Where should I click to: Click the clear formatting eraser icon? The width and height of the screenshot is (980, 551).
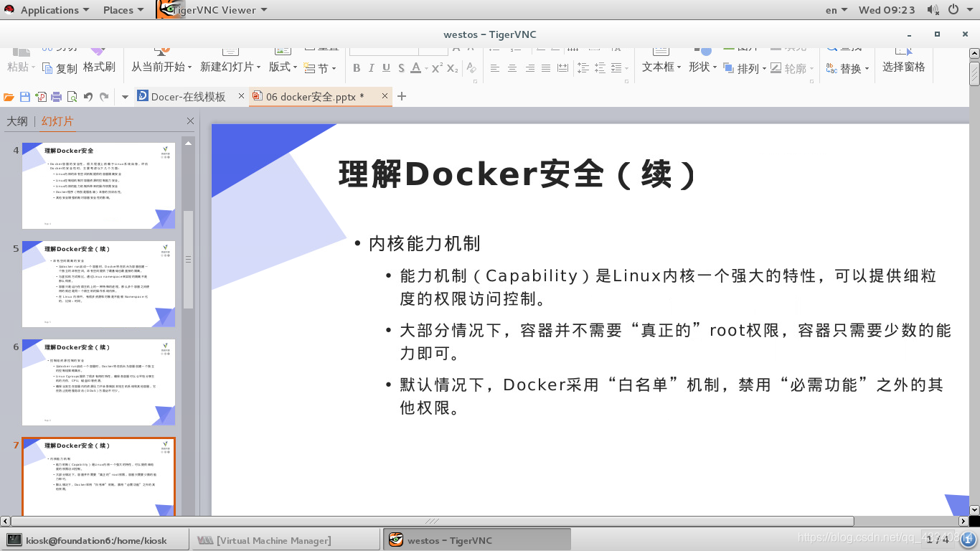click(471, 68)
